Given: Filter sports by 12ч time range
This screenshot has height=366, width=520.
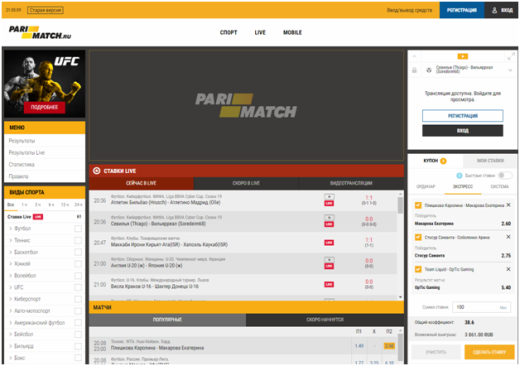Looking at the screenshot, I should coord(65,204).
